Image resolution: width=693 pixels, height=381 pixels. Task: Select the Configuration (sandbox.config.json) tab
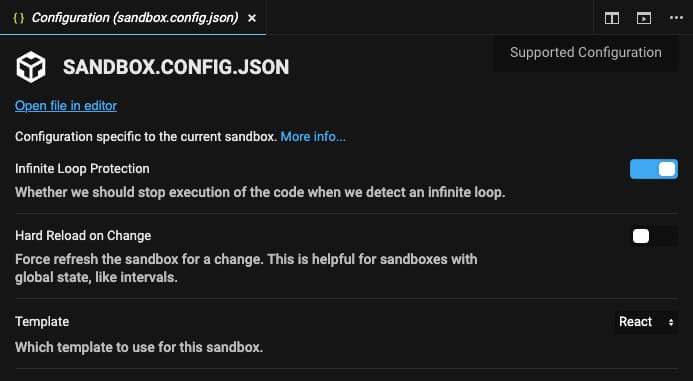[x=133, y=18]
